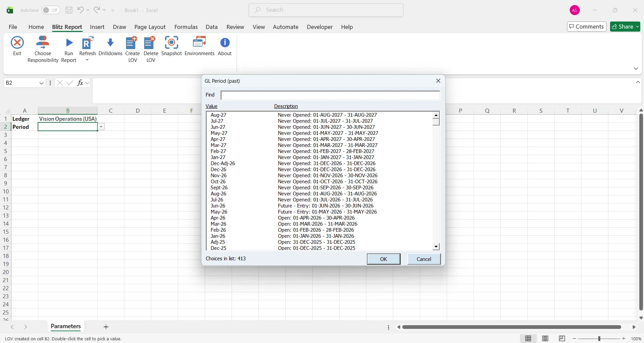Screen dimensions: 644x343
Task: Click the Excel Search box
Action: (326, 10)
